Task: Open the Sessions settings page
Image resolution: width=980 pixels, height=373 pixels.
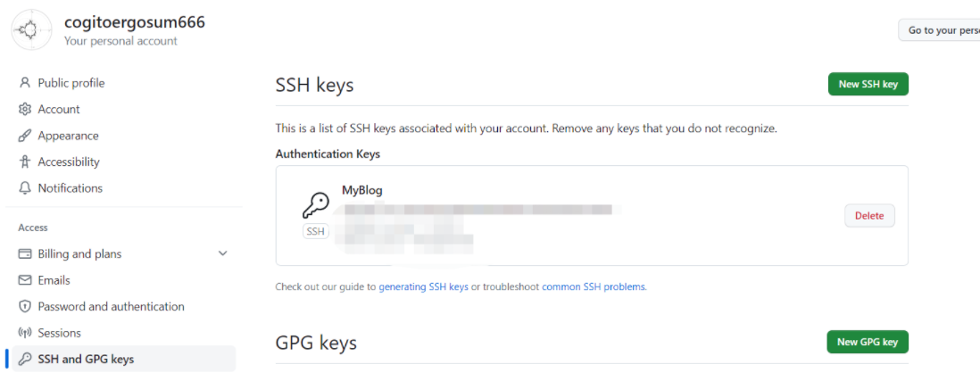Action: 60,333
